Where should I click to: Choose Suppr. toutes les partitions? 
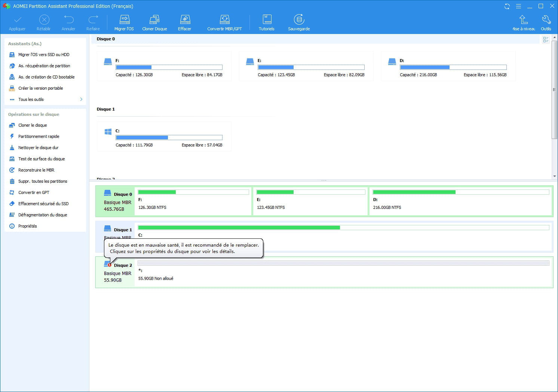[x=43, y=181]
